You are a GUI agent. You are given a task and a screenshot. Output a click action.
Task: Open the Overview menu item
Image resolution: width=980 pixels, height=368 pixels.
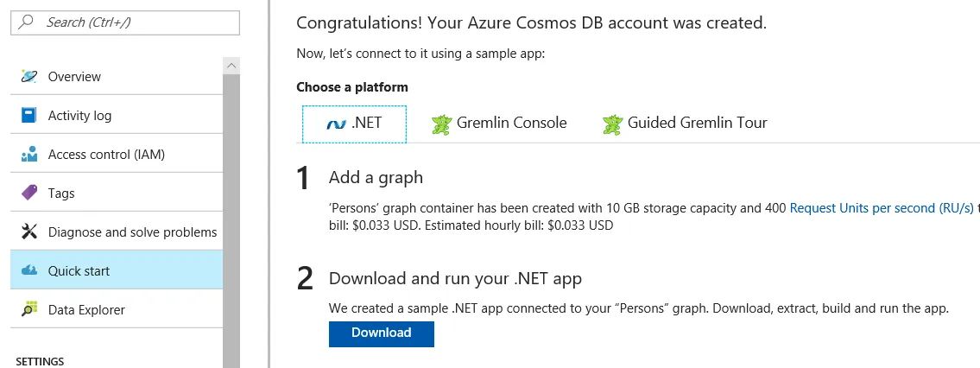[x=74, y=77]
